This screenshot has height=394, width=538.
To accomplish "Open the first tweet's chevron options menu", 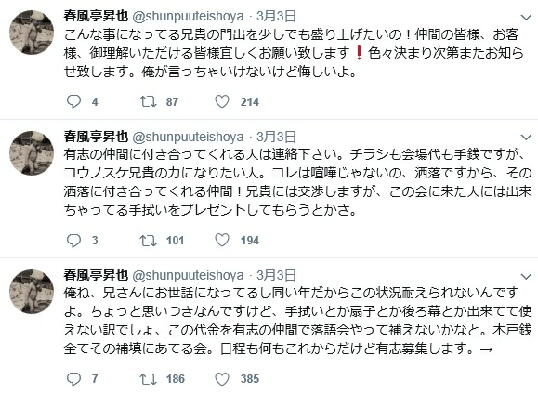I will coord(526,17).
